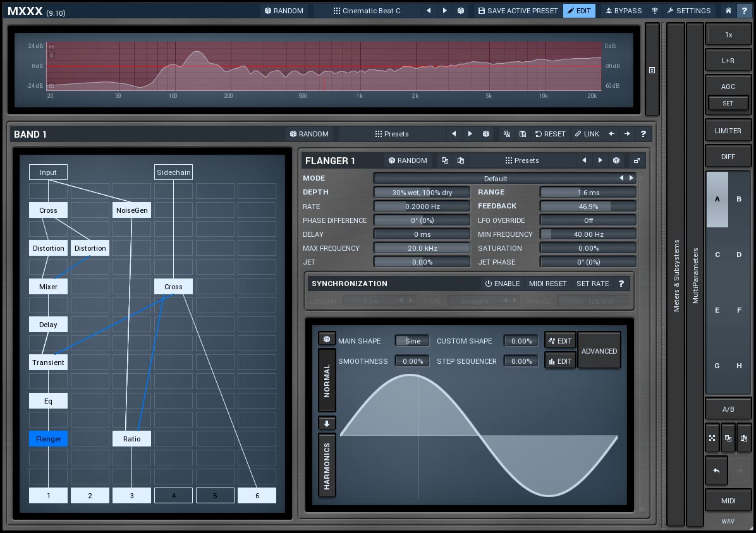Click the undo arrow button
The width and height of the screenshot is (756, 533).
pyautogui.click(x=716, y=471)
